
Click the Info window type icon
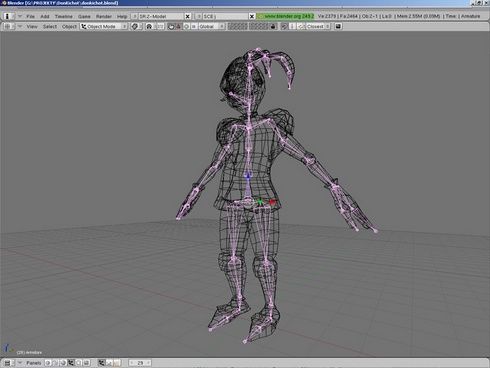pos(7,16)
